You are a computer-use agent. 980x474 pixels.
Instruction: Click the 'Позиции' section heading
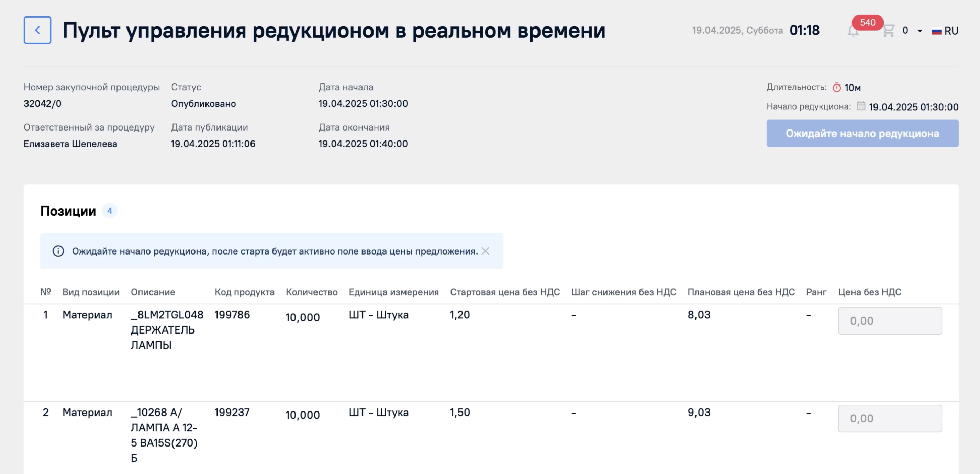(68, 211)
